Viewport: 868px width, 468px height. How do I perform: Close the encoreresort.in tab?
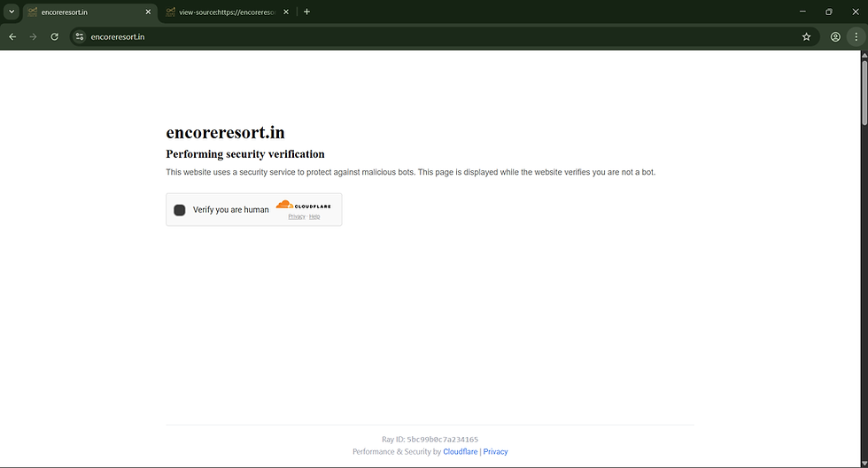[148, 12]
